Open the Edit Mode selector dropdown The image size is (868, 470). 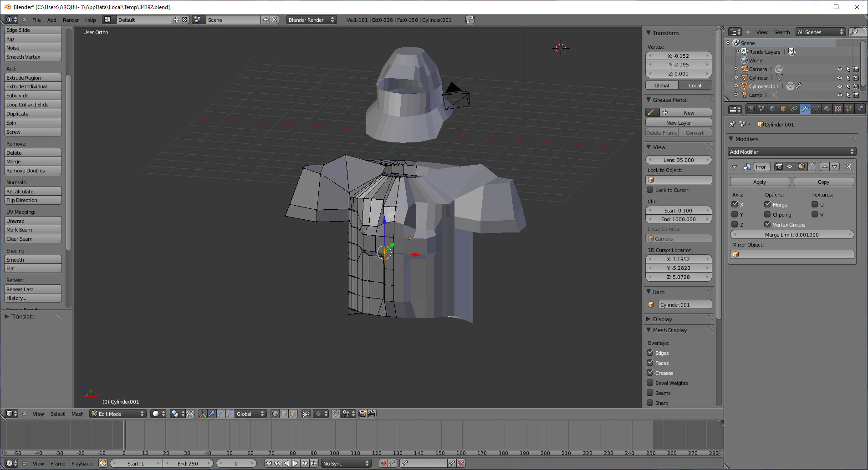pos(118,414)
